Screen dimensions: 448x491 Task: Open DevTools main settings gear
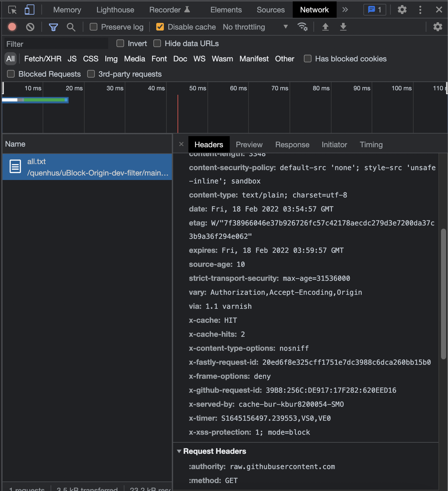point(402,10)
